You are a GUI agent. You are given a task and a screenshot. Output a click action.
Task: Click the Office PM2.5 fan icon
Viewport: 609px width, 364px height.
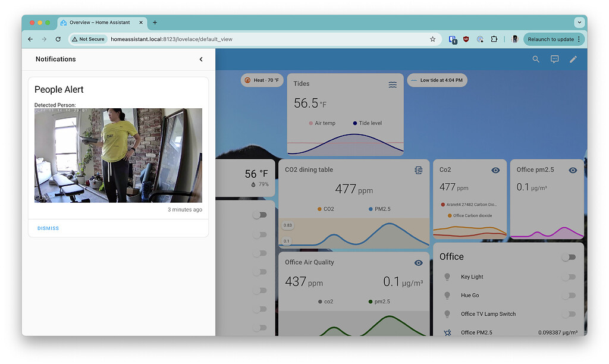(447, 332)
